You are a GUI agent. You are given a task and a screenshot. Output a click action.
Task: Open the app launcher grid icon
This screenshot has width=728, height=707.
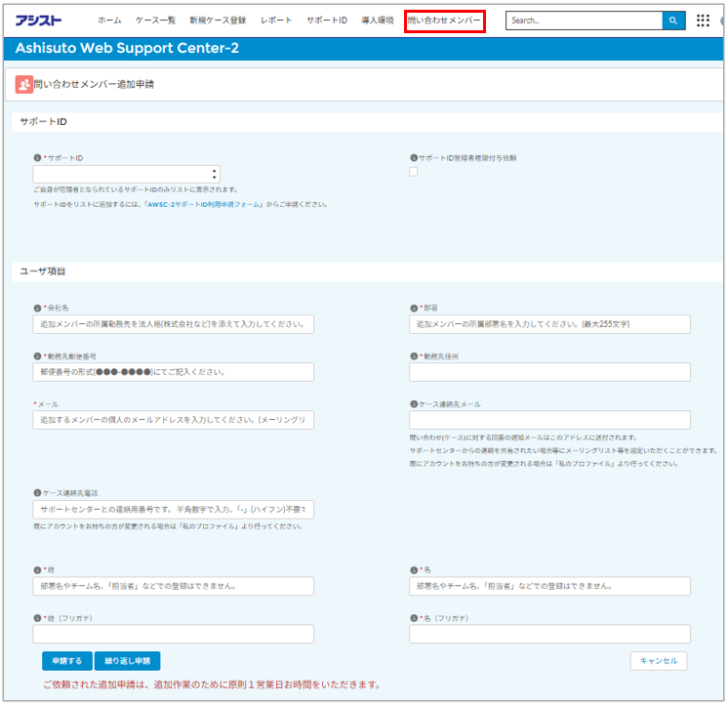703,21
